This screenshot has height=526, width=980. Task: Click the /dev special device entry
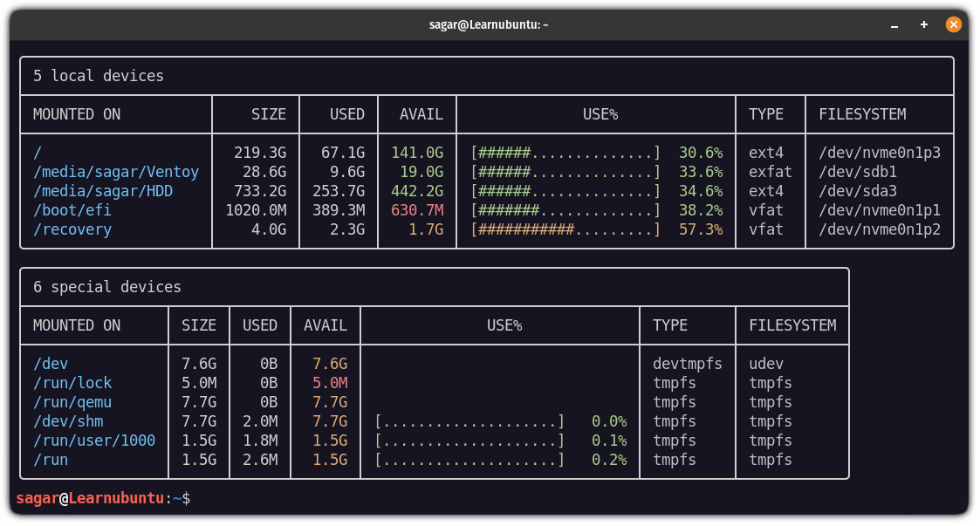50,363
